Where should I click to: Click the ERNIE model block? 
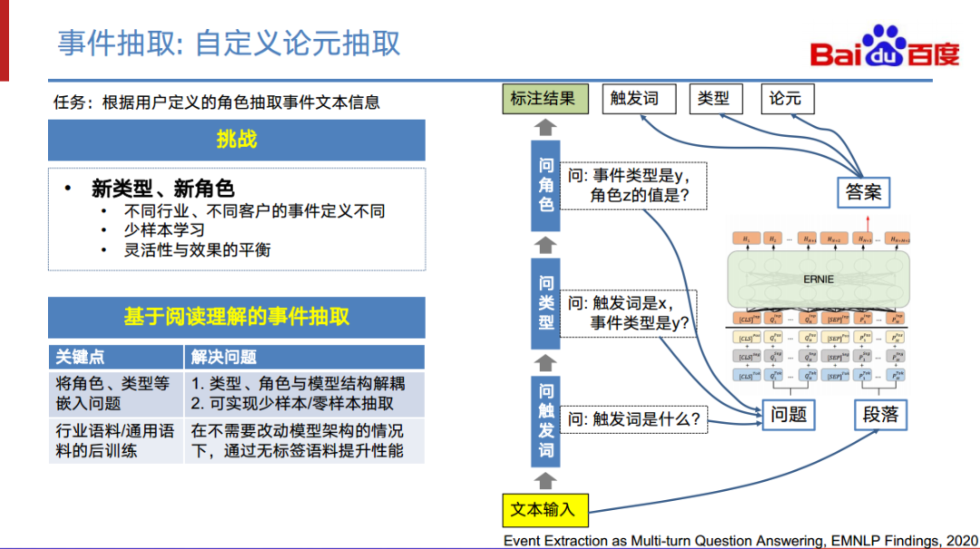click(x=818, y=279)
